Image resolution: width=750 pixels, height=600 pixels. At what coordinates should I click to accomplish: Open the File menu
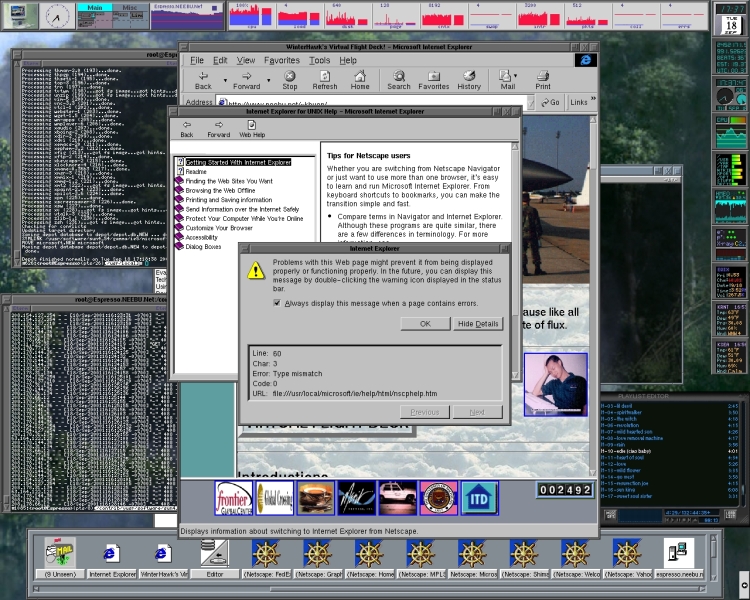197,60
